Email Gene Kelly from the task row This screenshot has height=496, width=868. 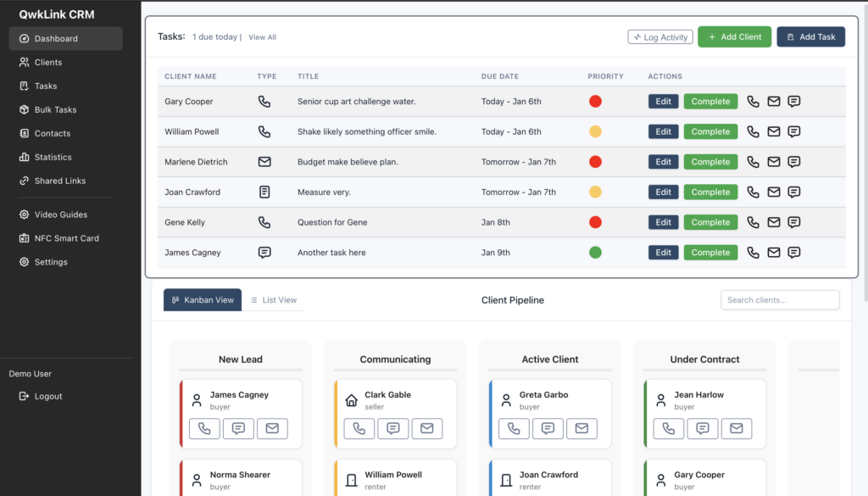tap(773, 222)
